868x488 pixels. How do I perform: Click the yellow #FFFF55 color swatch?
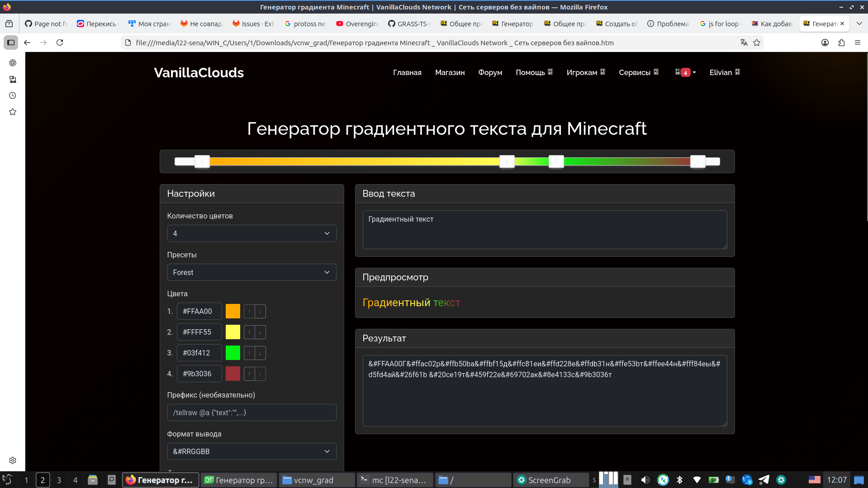point(232,332)
